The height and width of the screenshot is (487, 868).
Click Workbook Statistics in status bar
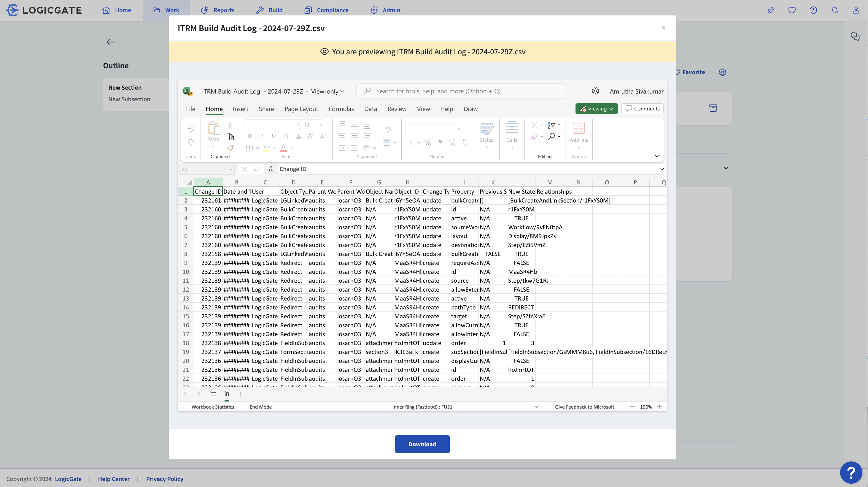(213, 407)
